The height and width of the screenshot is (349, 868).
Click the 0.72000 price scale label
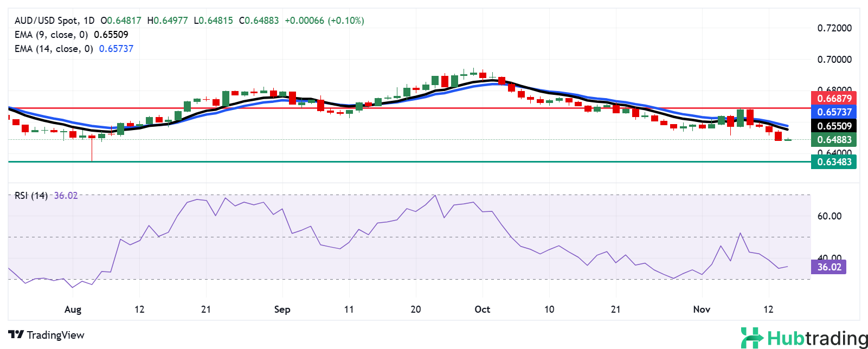[834, 28]
